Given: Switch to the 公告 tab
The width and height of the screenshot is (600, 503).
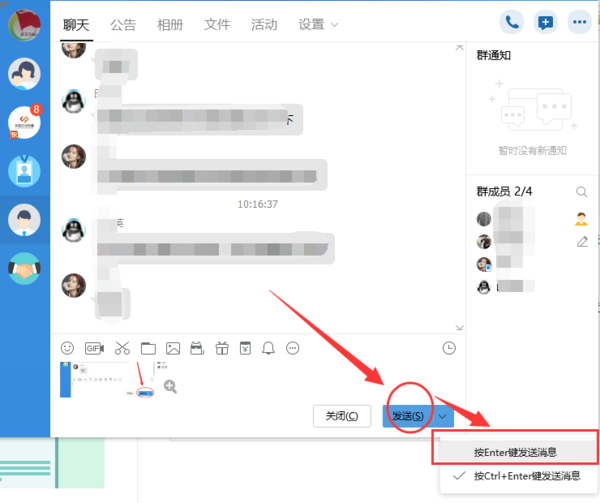Looking at the screenshot, I should 123,24.
